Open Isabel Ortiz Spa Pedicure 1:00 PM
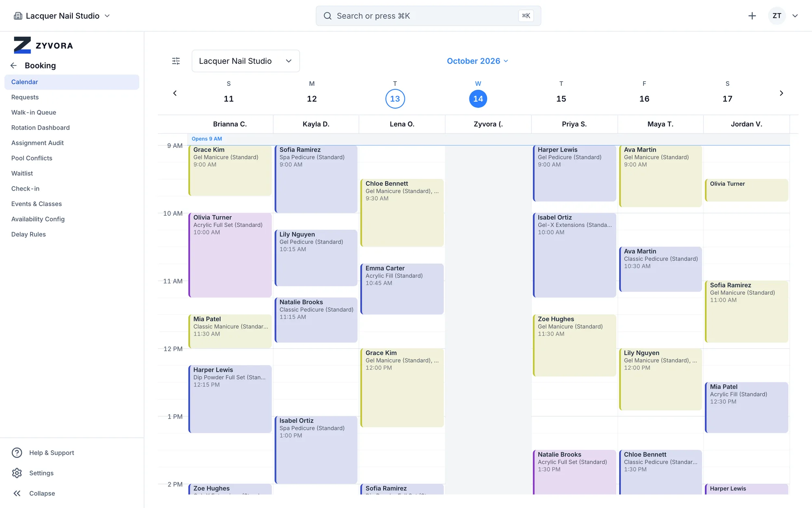 pyautogui.click(x=316, y=450)
